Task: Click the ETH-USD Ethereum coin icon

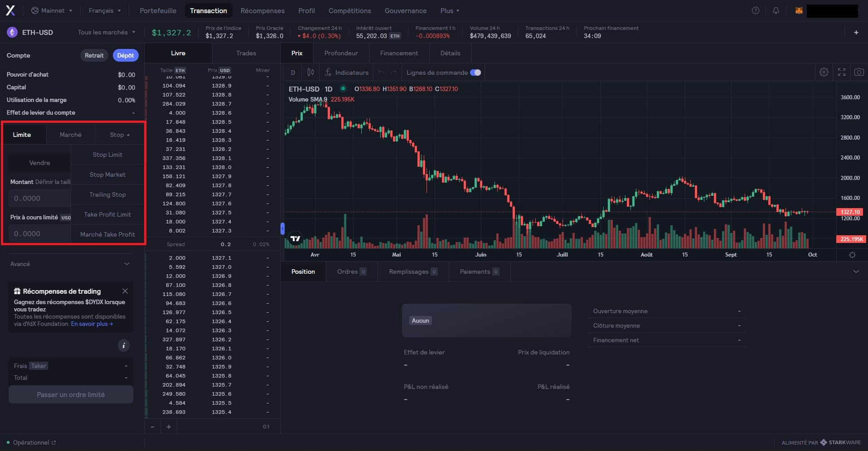Action: (x=12, y=32)
